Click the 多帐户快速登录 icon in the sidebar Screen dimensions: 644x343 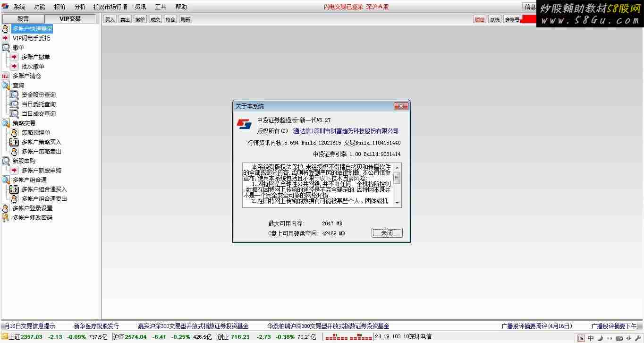pos(6,29)
